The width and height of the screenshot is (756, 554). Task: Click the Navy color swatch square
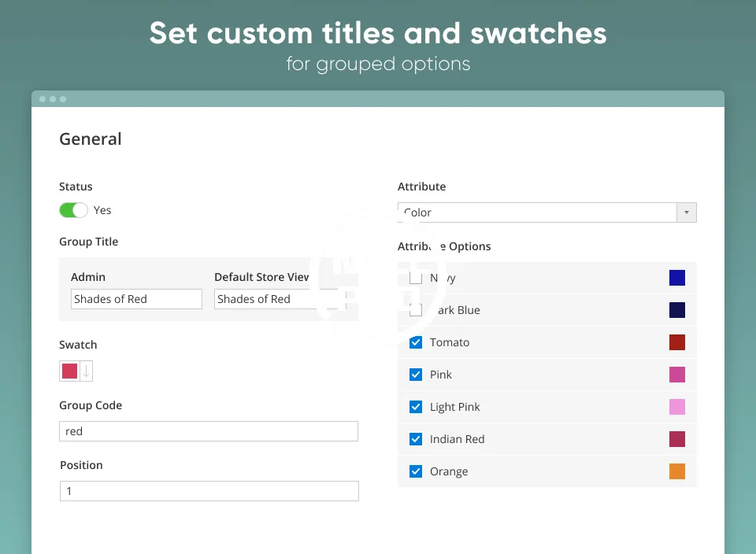click(x=677, y=278)
